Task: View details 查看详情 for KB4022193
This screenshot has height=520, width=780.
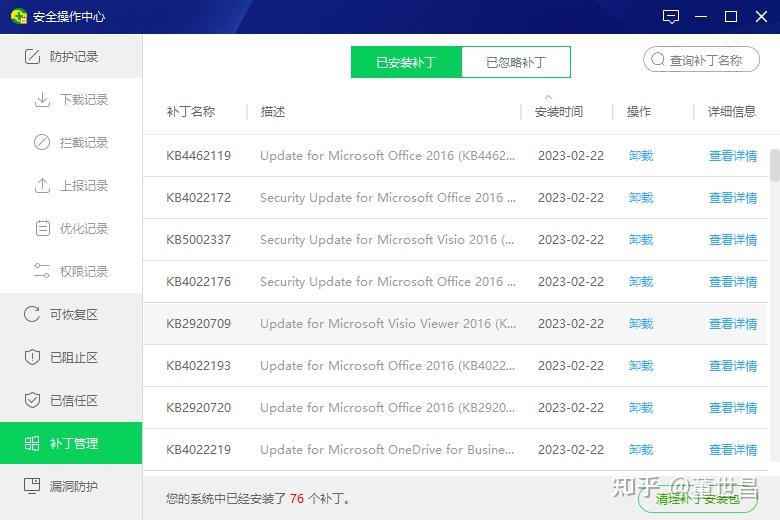Action: pos(733,366)
